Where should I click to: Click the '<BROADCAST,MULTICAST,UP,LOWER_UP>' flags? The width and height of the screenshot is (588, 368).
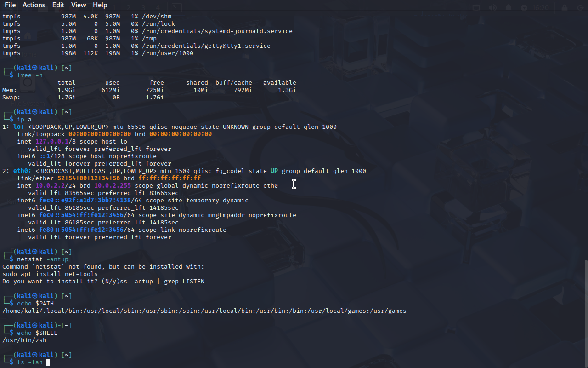(x=96, y=171)
